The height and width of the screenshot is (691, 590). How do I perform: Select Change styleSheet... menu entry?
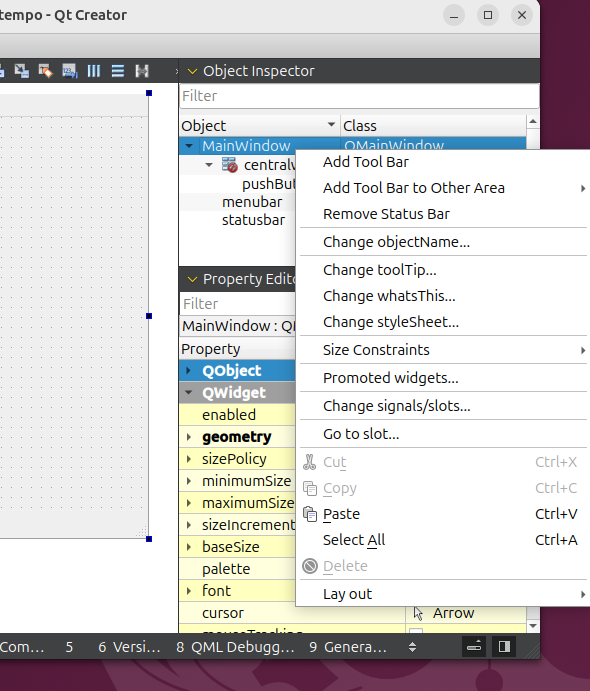click(x=444, y=322)
